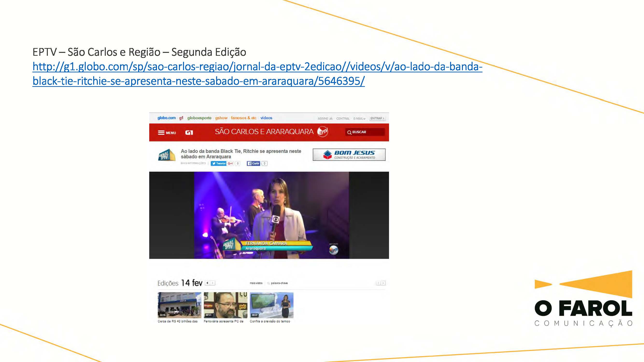
Task: Open the gshow section link
Action: pyautogui.click(x=221, y=118)
